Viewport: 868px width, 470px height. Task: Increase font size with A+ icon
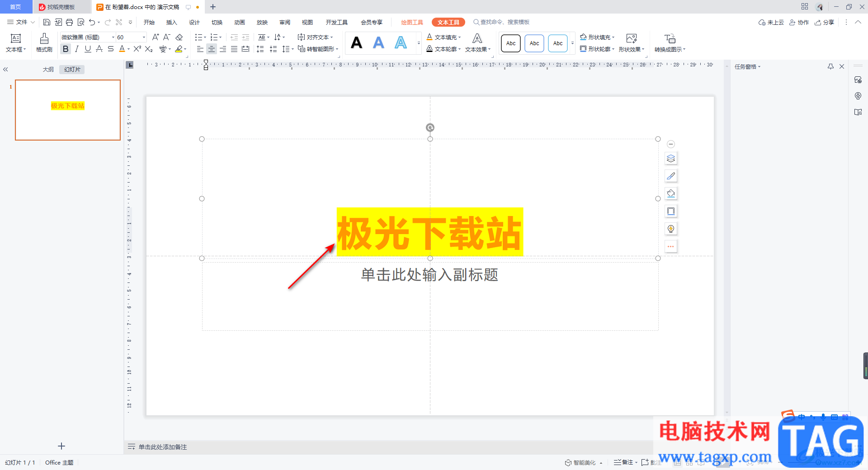[x=156, y=37]
